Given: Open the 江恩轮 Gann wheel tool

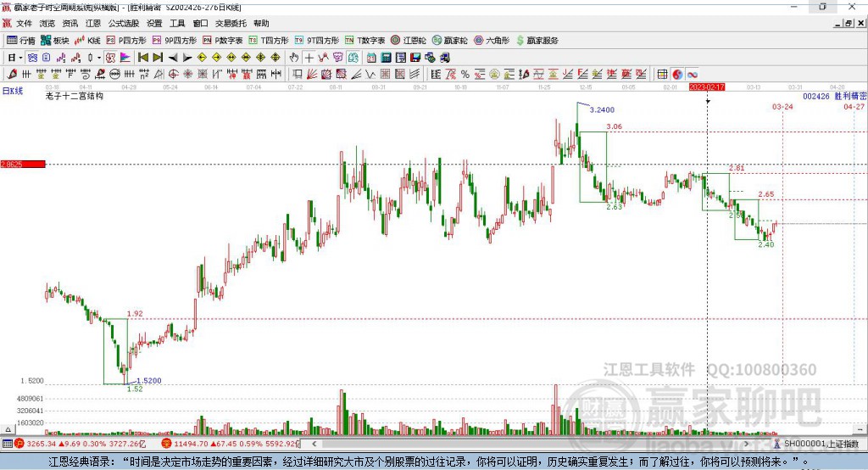Looking at the screenshot, I should click(x=409, y=41).
